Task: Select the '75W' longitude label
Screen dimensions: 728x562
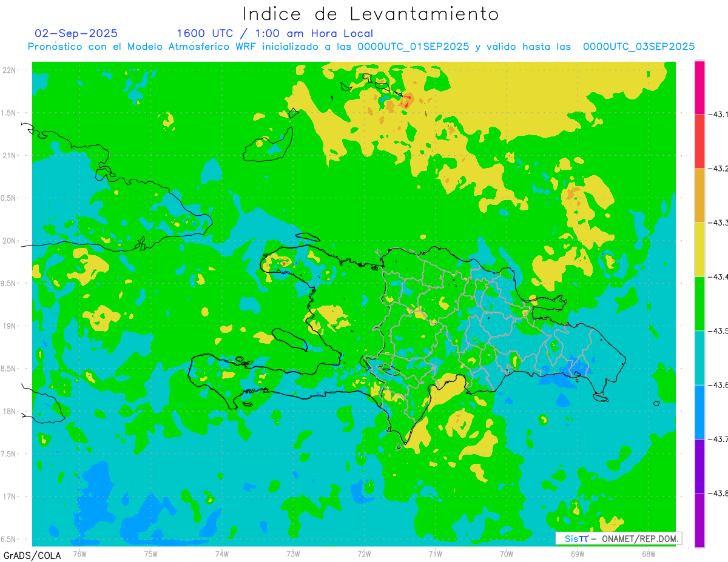Action: pyautogui.click(x=151, y=554)
